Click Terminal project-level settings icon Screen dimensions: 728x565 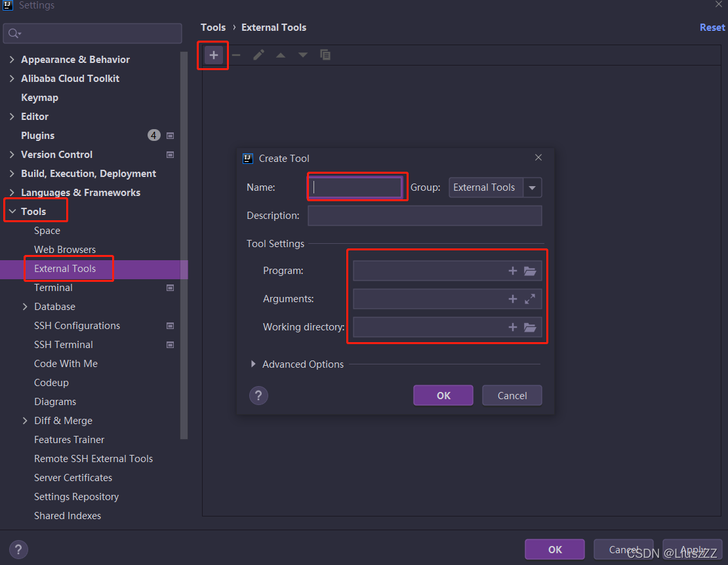click(171, 288)
